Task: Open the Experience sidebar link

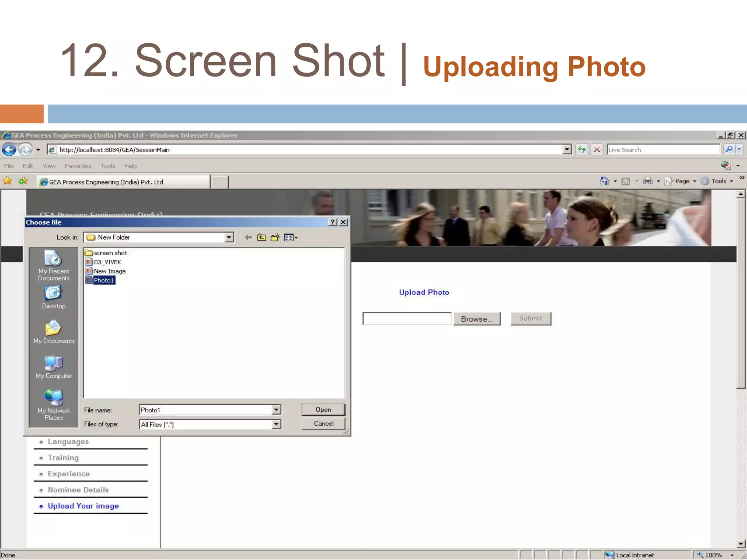Action: pos(69,474)
